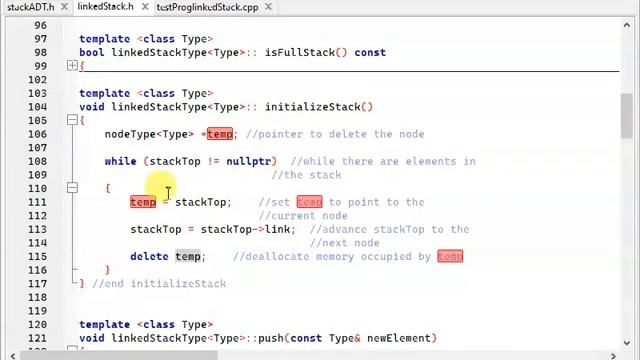Click highlighted temp in the line 111 comment
The image size is (640, 360).
tap(309, 202)
